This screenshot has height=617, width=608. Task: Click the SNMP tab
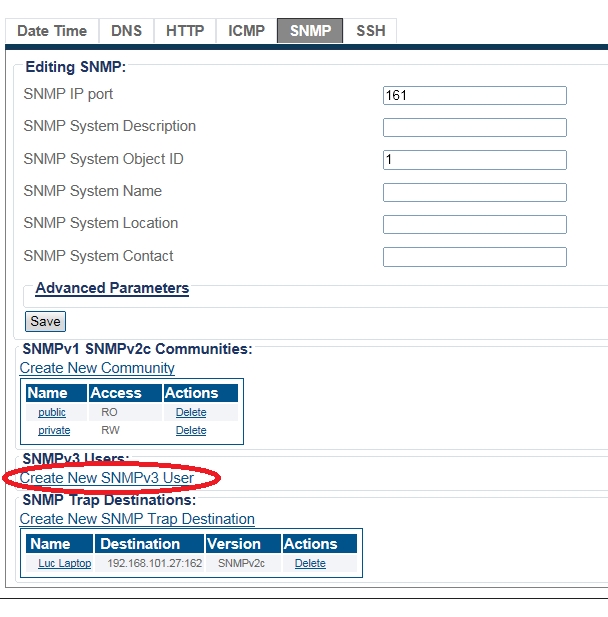310,31
